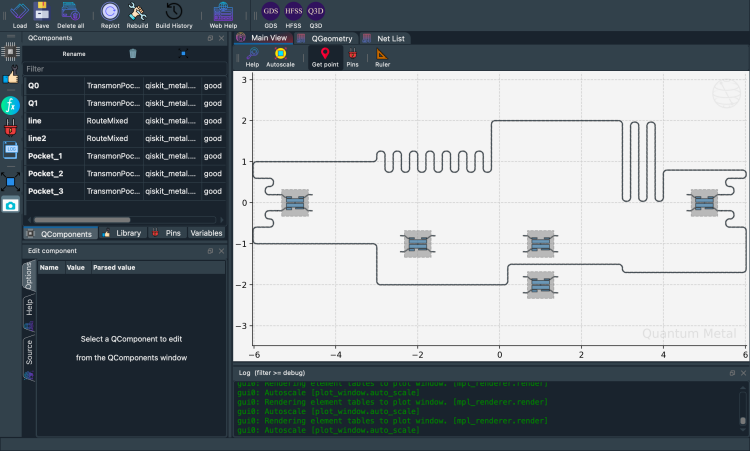Switch to the Library tab
Screen dimensions: 750x451
coord(122,233)
